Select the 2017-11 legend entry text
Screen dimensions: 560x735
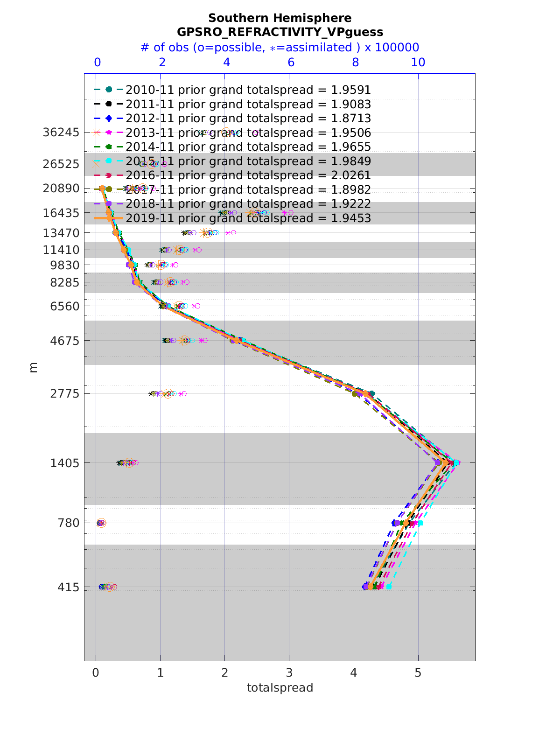(x=248, y=189)
